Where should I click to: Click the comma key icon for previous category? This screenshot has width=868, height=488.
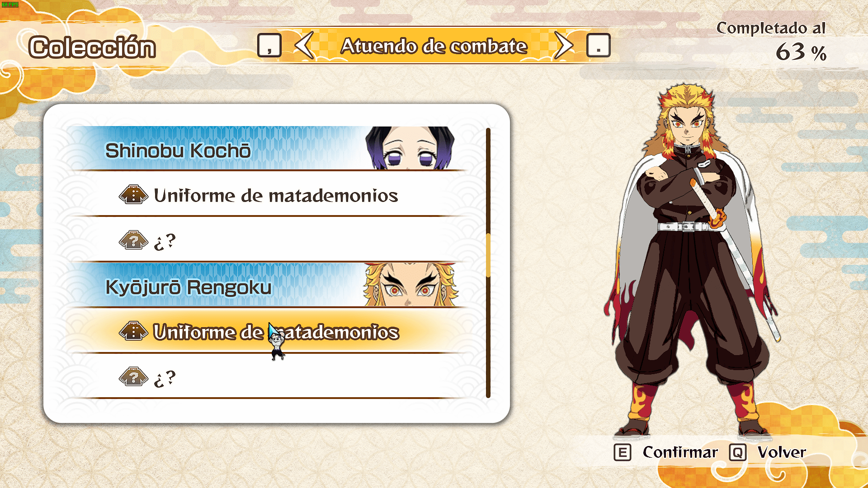pyautogui.click(x=269, y=45)
